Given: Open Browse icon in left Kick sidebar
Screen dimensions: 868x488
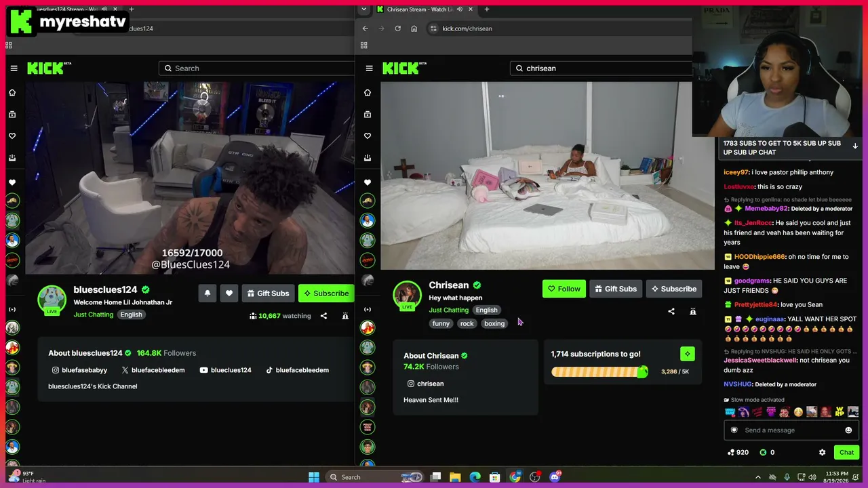Looking at the screenshot, I should coord(12,115).
